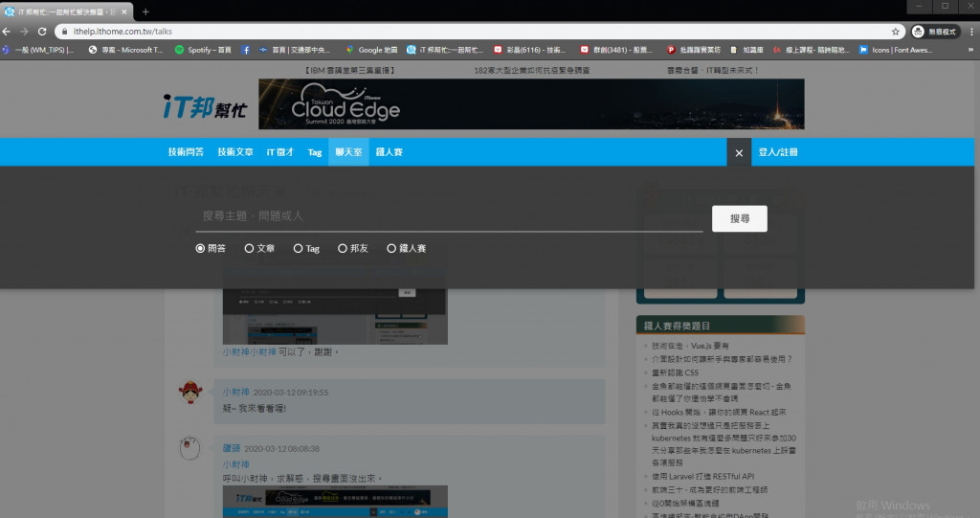
Task: Open the 批踢踢實業坊 bookmark
Action: 694,50
